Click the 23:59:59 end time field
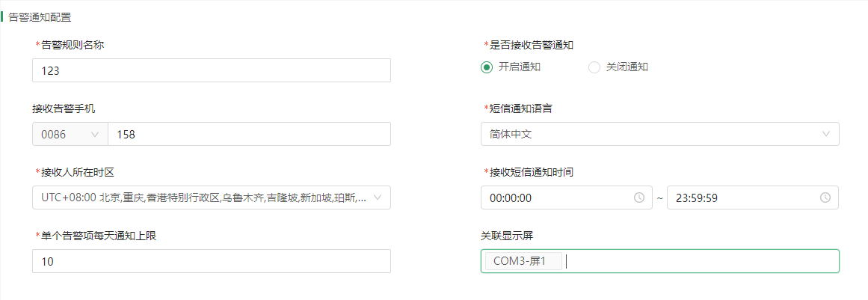Image resolution: width=868 pixels, height=300 pixels. coord(753,198)
